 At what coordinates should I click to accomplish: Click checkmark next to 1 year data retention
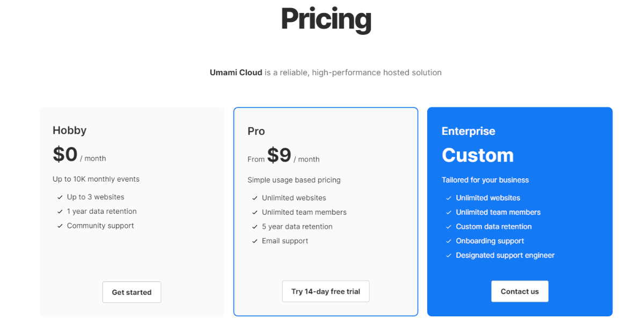point(60,212)
